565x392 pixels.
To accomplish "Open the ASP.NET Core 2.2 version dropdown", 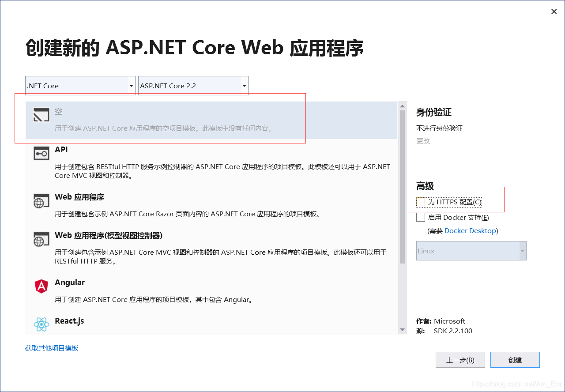I will pyautogui.click(x=193, y=86).
